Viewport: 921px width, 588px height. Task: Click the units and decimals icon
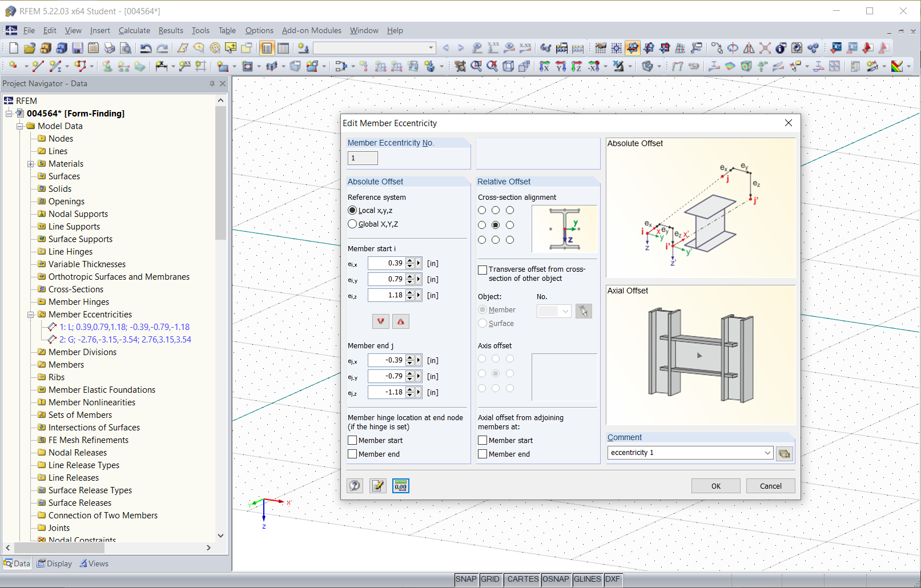click(400, 486)
